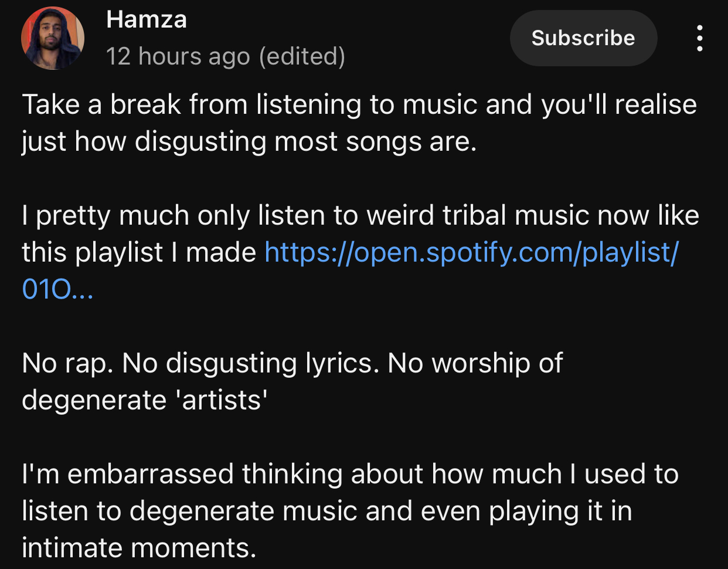Open the open.spotify.com playlist link

click(x=471, y=252)
